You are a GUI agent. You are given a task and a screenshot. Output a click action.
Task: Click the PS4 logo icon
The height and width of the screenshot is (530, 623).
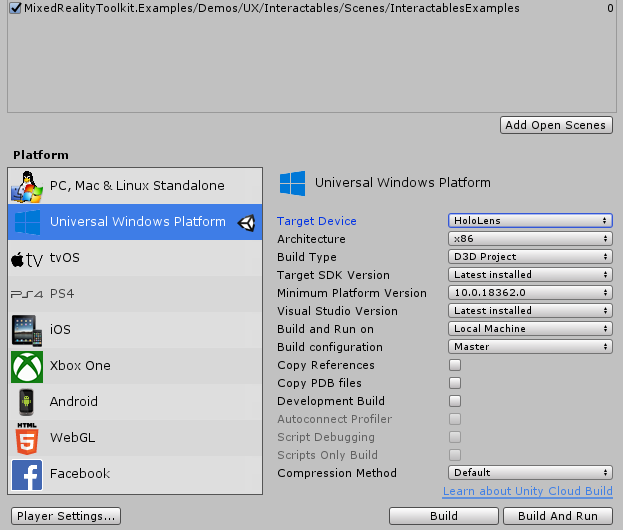pyautogui.click(x=27, y=294)
